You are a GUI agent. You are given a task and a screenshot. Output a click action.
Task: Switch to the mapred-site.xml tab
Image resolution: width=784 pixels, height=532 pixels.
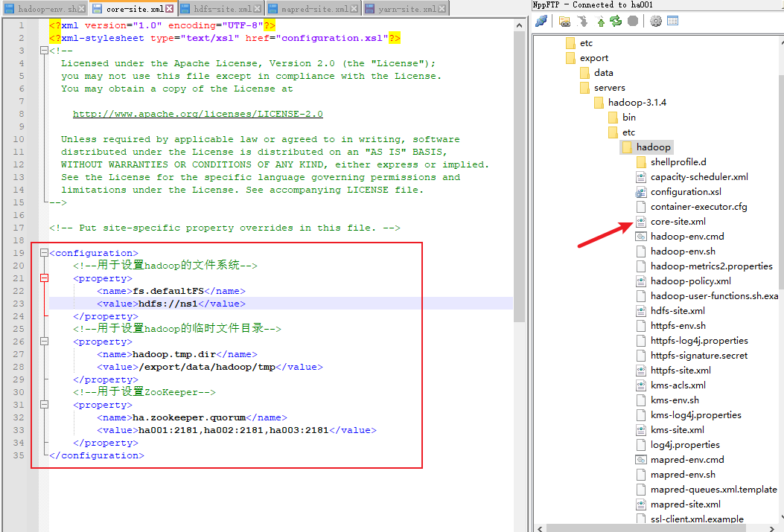coord(313,8)
